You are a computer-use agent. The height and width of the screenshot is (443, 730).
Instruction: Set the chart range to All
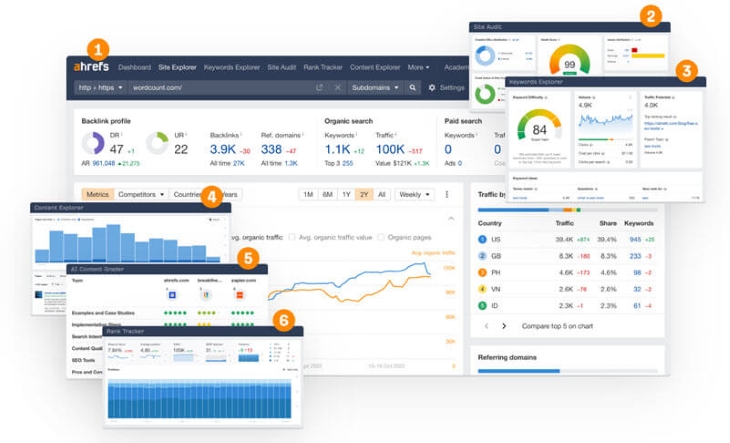tap(382, 195)
